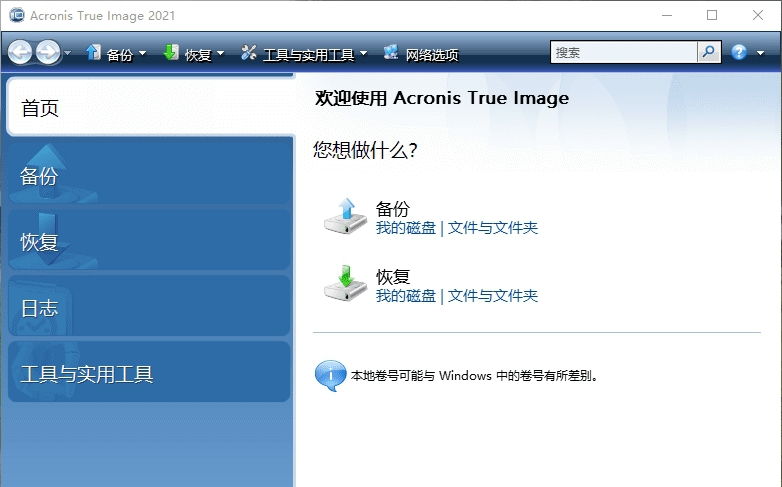Viewport: 782px width, 487px height.
Task: Open 我的磁盘 link under 备份
Action: (405, 228)
